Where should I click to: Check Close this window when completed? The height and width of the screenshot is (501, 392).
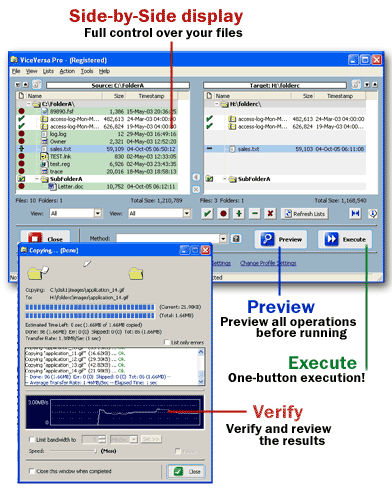tap(32, 471)
